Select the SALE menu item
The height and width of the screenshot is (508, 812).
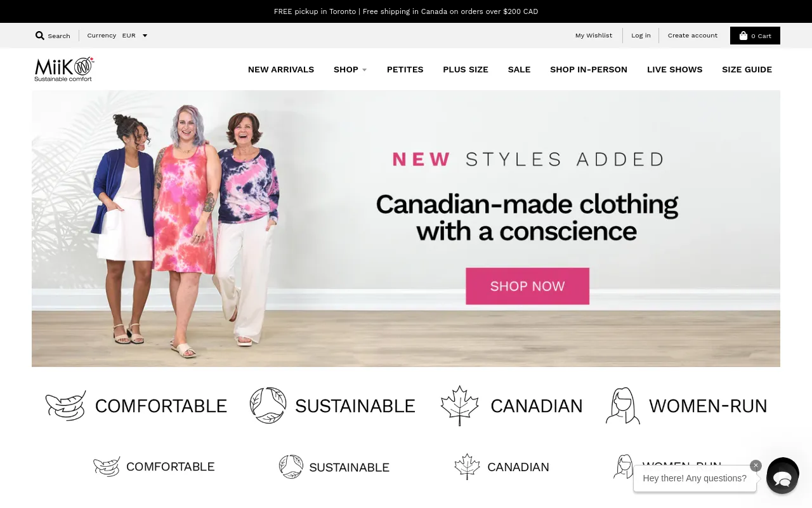click(519, 69)
